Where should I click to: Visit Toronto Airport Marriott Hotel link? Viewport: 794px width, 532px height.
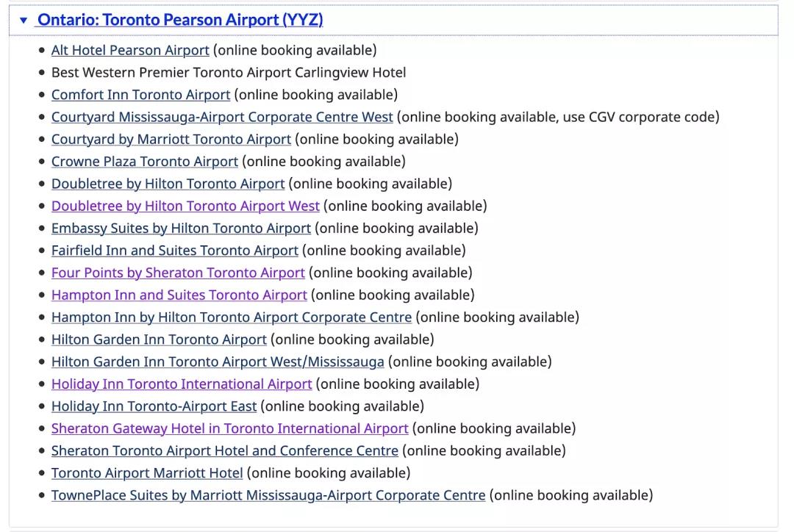click(147, 473)
